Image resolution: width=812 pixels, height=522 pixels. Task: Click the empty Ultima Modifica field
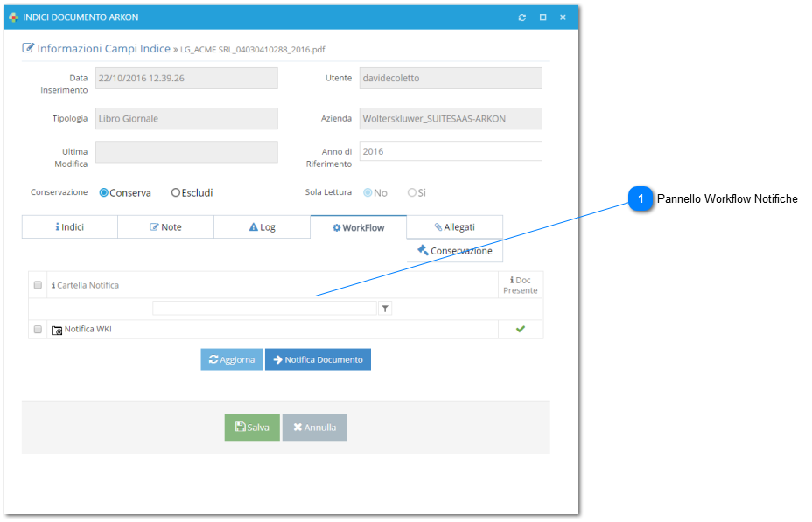(186, 152)
